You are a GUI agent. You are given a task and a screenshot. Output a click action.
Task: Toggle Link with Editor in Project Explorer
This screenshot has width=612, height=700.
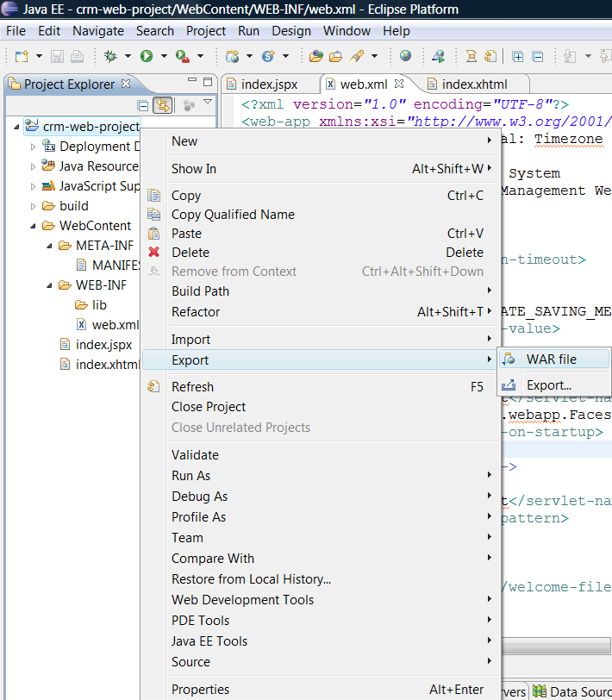[163, 105]
